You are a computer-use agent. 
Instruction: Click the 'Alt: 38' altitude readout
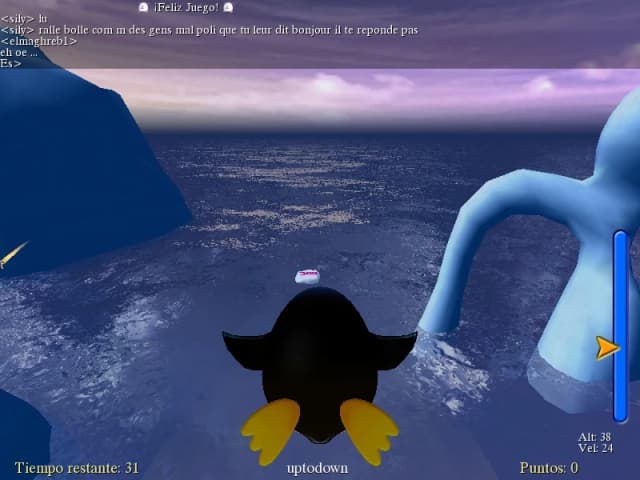point(594,437)
